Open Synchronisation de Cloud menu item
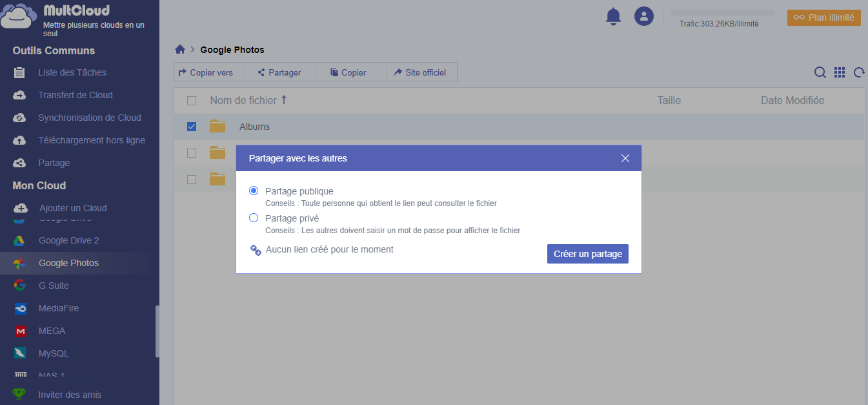Viewport: 868px width, 405px height. pyautogui.click(x=89, y=118)
